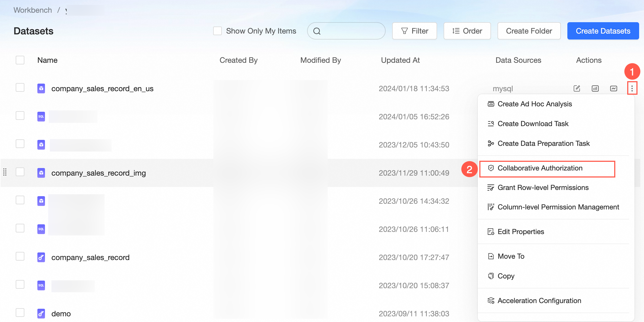Open the Order sorting dropdown

tap(467, 31)
